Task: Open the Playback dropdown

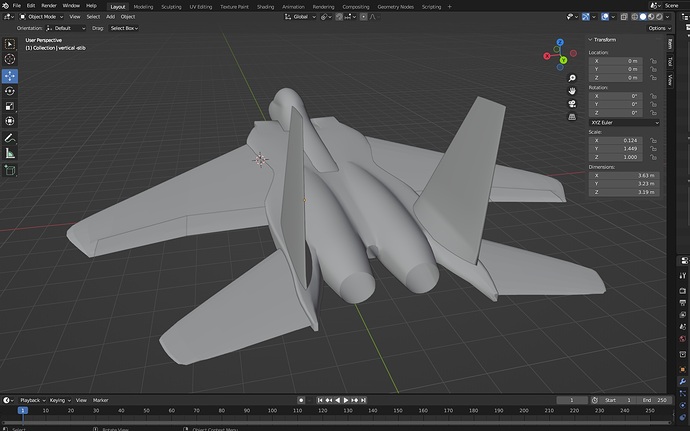Action: tap(33, 400)
